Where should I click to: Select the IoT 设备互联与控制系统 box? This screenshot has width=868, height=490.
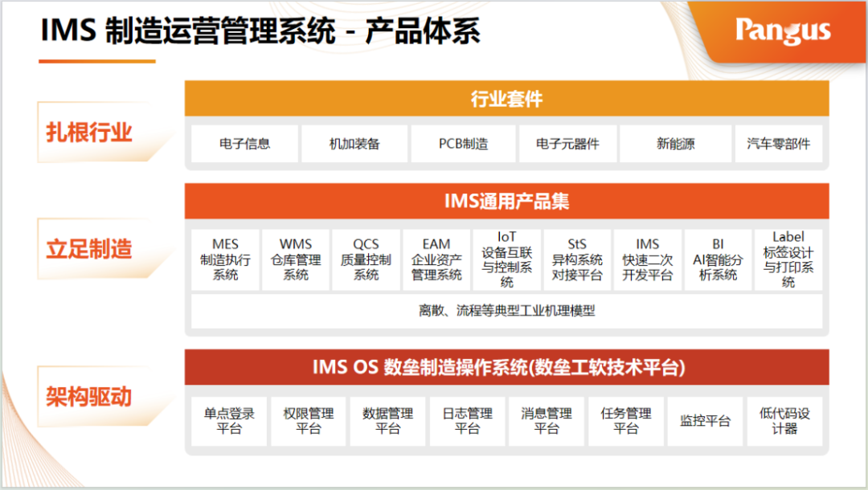point(506,260)
